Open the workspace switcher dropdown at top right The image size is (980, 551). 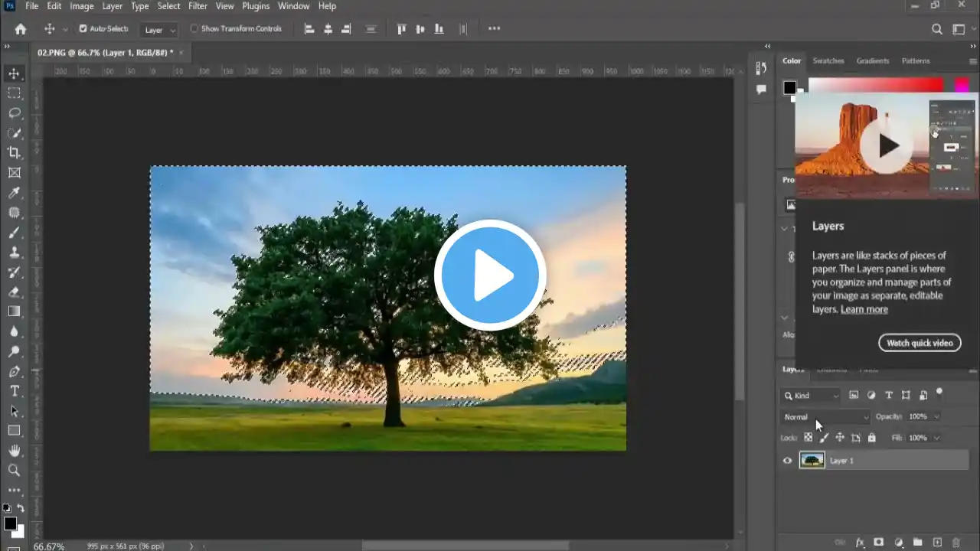962,29
